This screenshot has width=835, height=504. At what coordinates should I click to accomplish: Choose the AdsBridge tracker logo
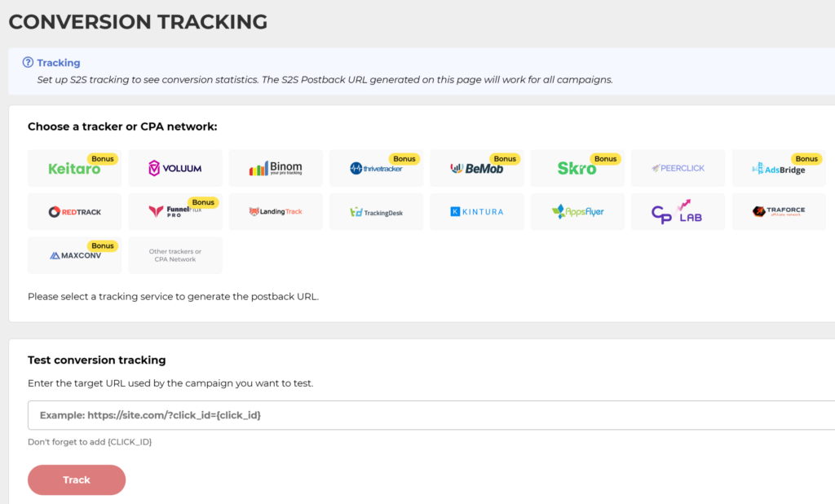[x=779, y=169]
